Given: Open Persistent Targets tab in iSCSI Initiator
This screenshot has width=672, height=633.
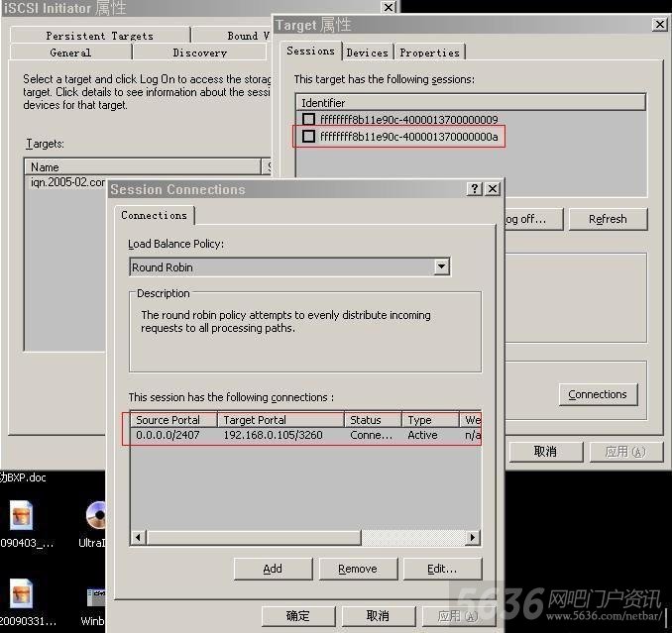Looking at the screenshot, I should point(99,36).
